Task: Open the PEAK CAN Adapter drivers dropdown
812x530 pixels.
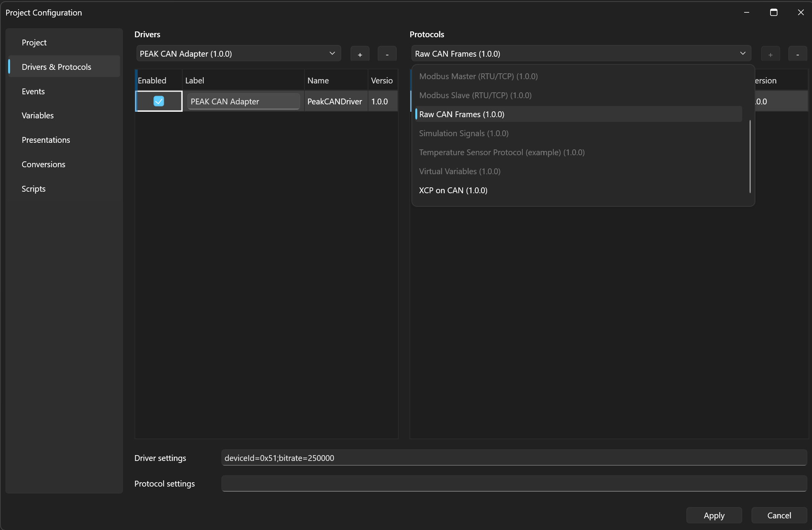Action: coord(238,54)
